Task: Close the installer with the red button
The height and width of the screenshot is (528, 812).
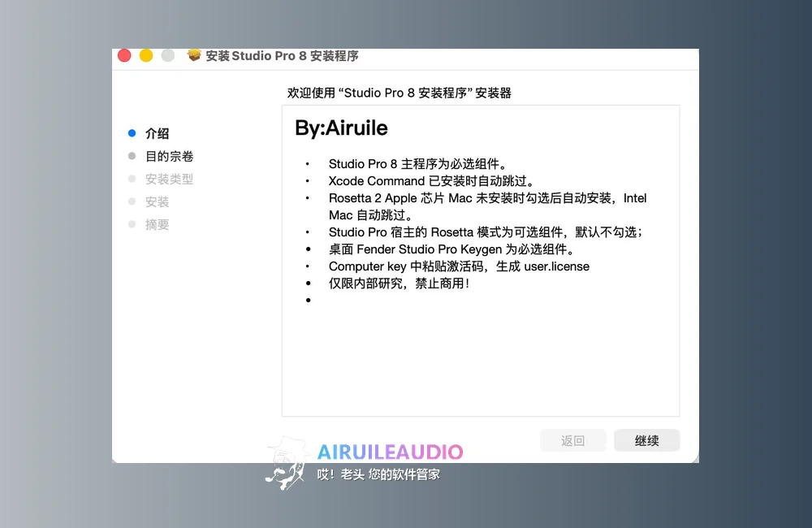Action: (x=124, y=55)
